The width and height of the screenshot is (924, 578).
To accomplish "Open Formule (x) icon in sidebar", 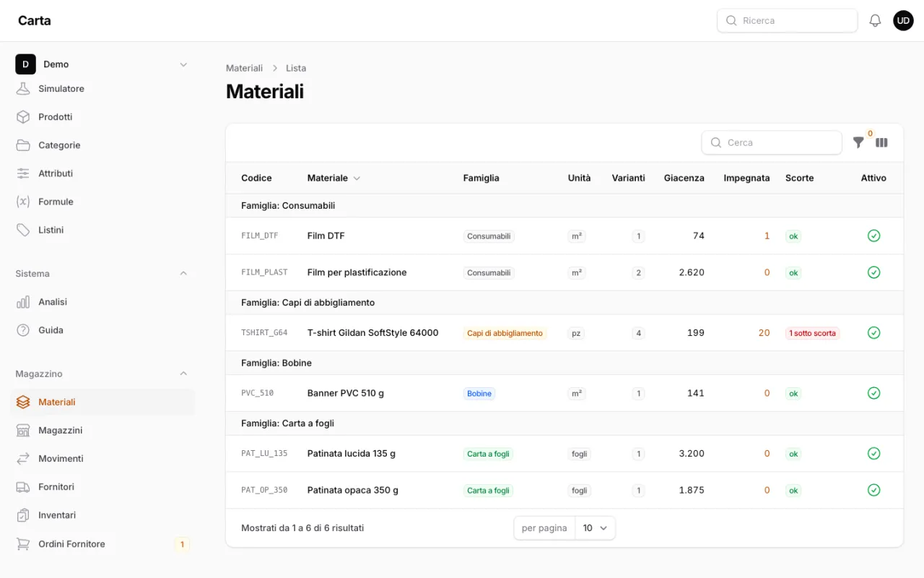I will point(23,202).
